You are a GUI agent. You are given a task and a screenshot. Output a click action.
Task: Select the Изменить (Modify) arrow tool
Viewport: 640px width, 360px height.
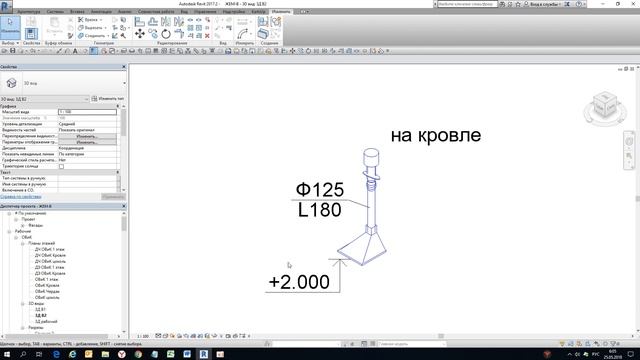click(x=10, y=27)
